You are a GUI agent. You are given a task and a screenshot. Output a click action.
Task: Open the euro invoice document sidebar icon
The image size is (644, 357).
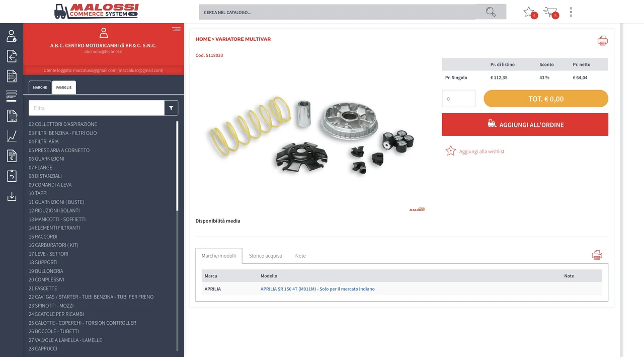[12, 156]
